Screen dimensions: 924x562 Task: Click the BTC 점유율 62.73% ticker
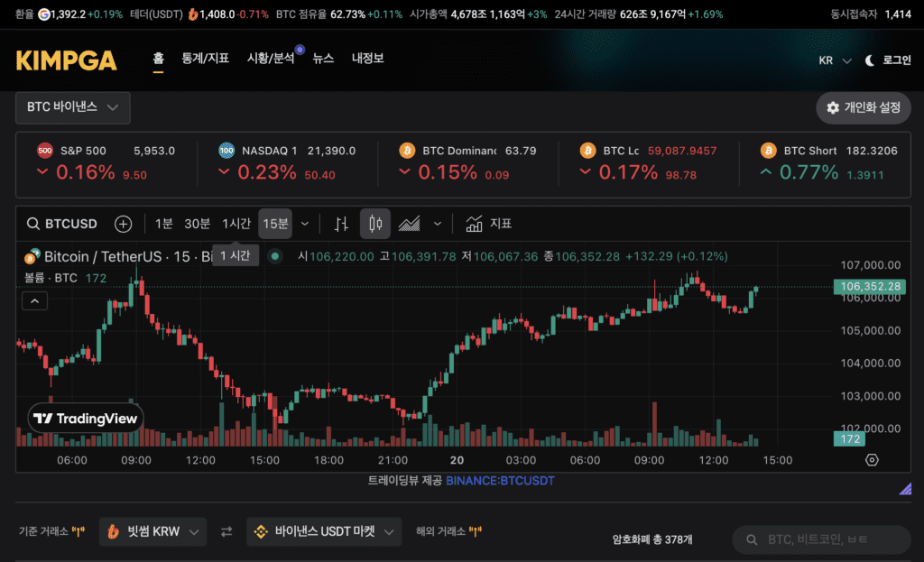339,14
